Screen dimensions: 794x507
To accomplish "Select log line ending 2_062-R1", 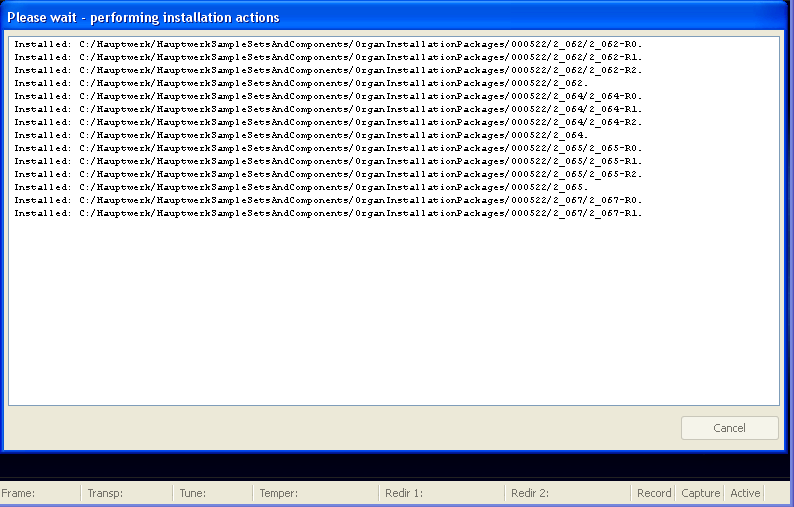I will [328, 57].
